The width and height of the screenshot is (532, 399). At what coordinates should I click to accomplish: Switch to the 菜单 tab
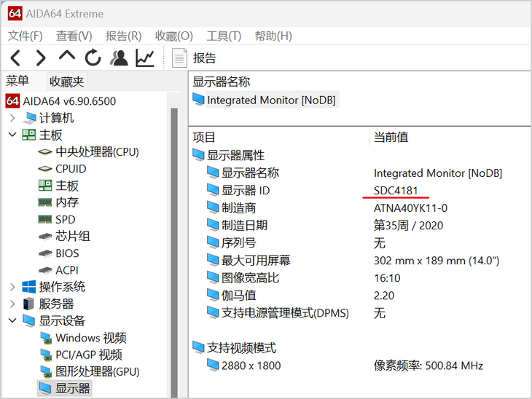(17, 81)
